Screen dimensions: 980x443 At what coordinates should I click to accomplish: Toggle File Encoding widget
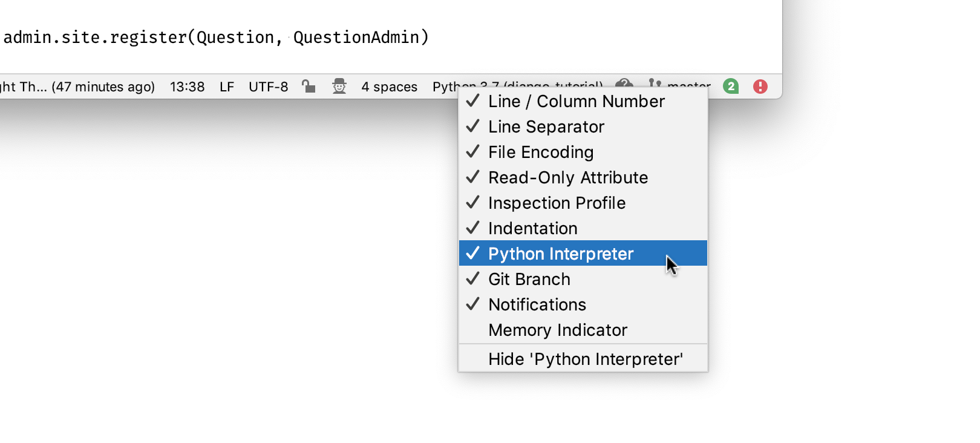coord(583,152)
